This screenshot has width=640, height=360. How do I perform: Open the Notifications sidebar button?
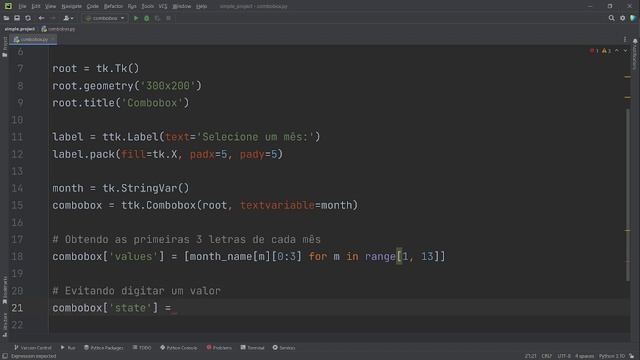tap(635, 54)
